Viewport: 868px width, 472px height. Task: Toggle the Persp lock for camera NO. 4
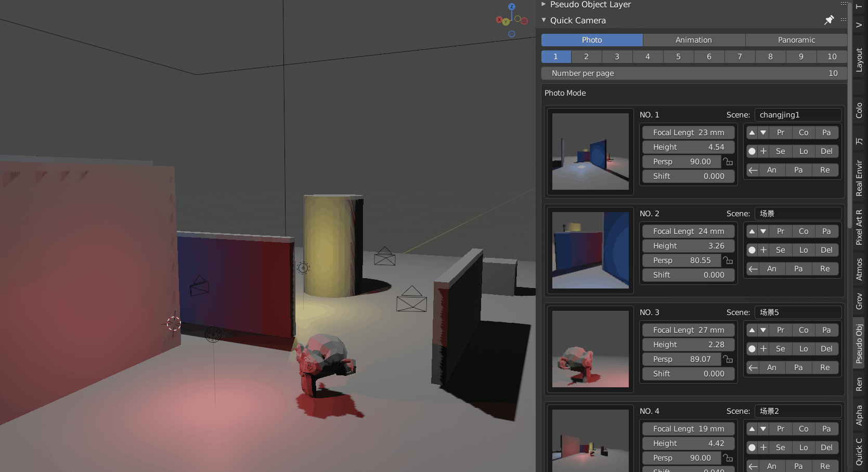[x=728, y=458]
